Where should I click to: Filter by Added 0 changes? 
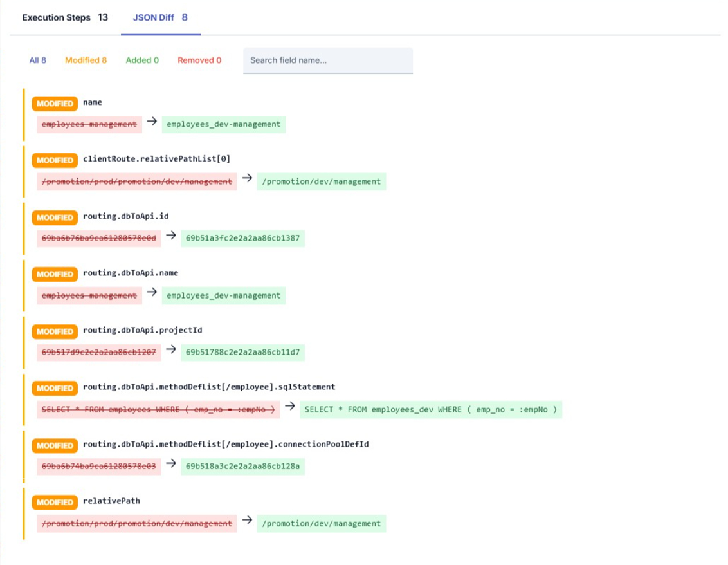click(x=142, y=60)
